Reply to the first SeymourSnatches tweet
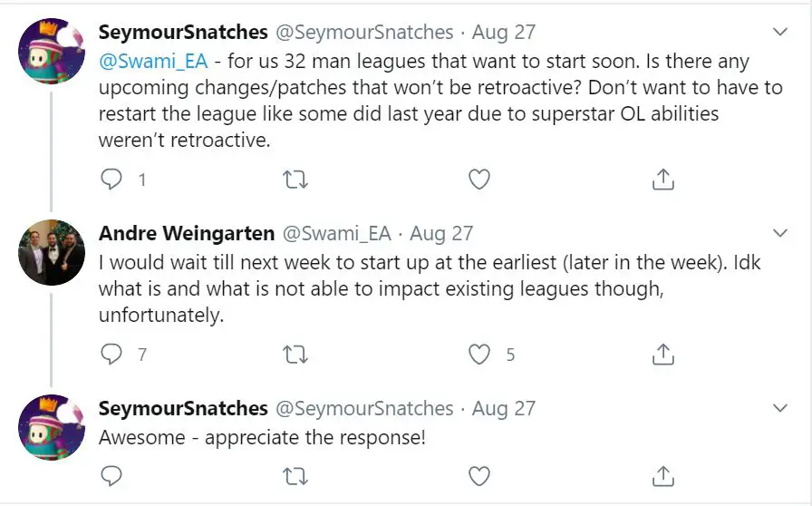812x506 pixels. 111,180
